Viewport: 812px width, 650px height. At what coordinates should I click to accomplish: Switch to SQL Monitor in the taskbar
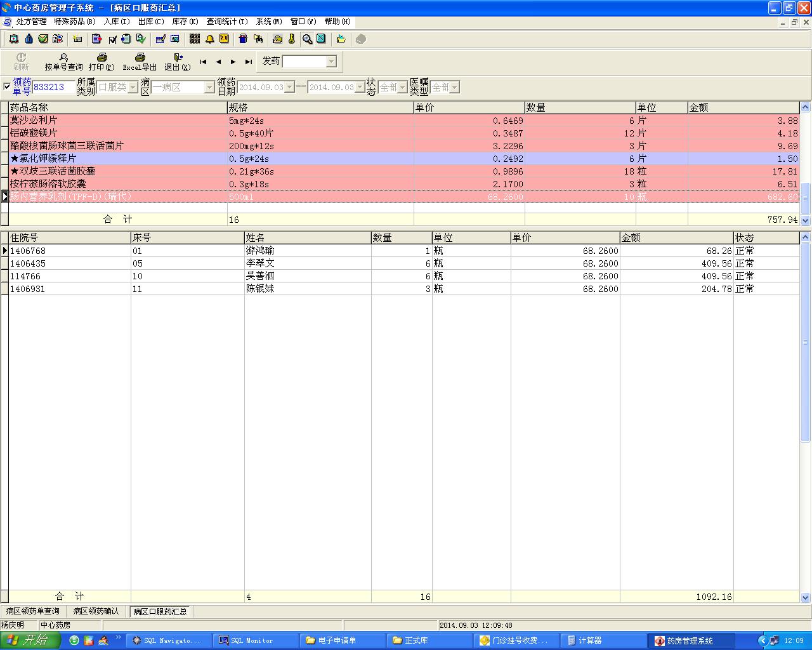[255, 640]
